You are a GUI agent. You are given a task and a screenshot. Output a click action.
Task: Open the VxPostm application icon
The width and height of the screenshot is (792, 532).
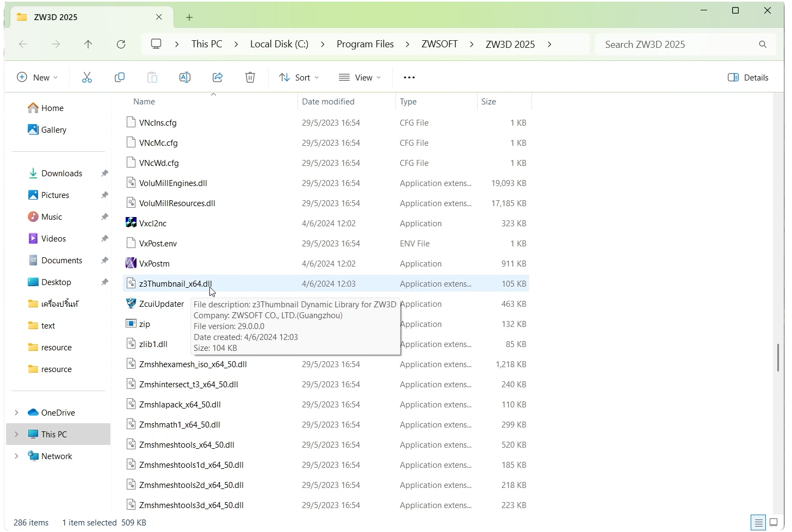[131, 264]
